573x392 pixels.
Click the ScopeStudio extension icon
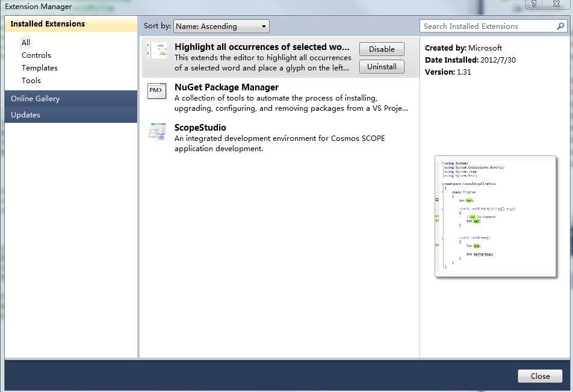(157, 132)
